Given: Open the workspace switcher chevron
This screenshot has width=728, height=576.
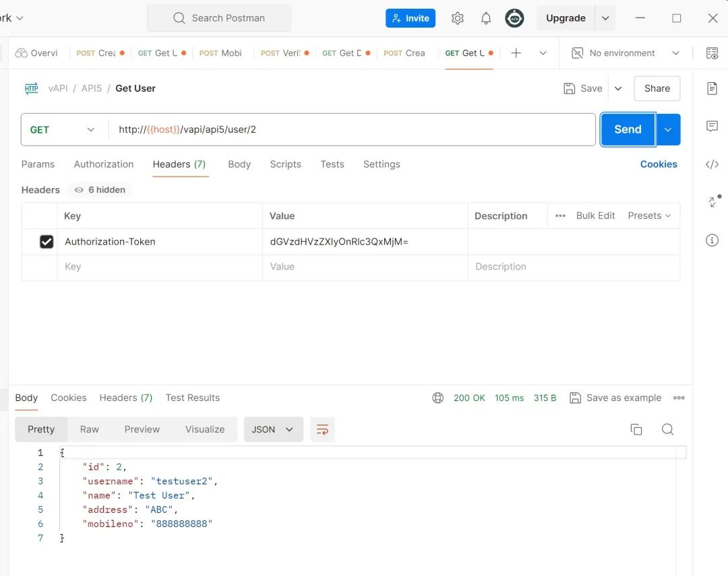Looking at the screenshot, I should click(20, 18).
